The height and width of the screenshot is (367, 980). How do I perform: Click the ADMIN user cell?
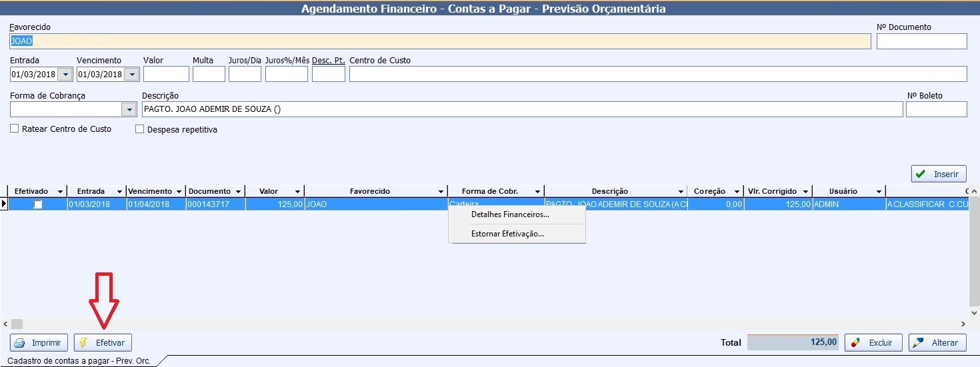(x=849, y=204)
